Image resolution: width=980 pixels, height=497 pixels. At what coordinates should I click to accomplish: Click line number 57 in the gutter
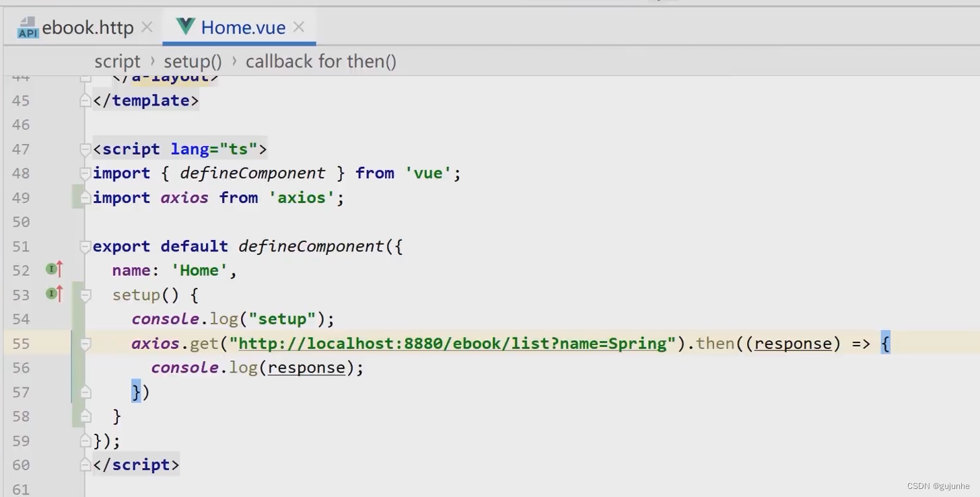tap(21, 391)
